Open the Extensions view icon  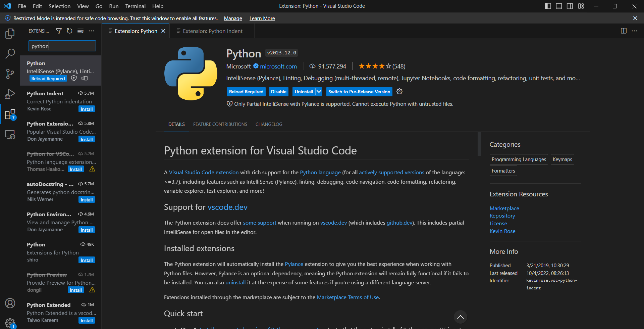point(10,114)
